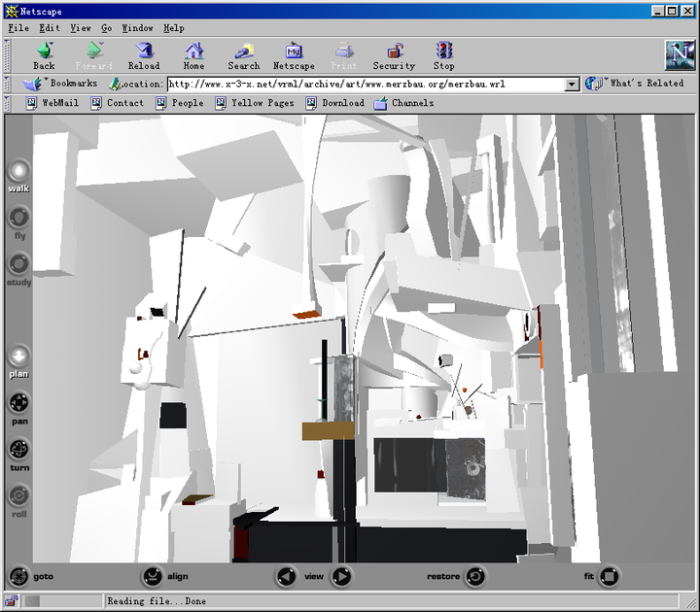Select the walk navigation mode
700x612 pixels.
(18, 170)
